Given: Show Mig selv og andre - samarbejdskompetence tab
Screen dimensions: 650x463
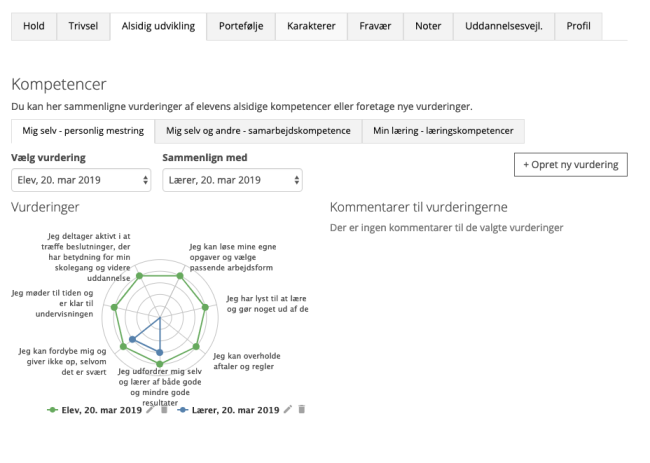Looking at the screenshot, I should [x=258, y=131].
